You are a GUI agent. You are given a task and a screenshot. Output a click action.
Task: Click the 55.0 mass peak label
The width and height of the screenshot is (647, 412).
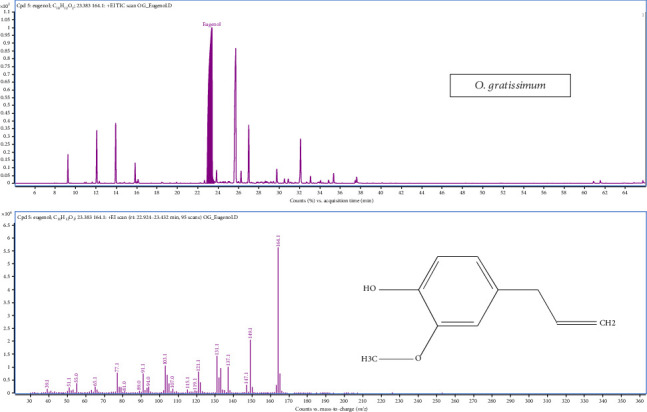(76, 378)
